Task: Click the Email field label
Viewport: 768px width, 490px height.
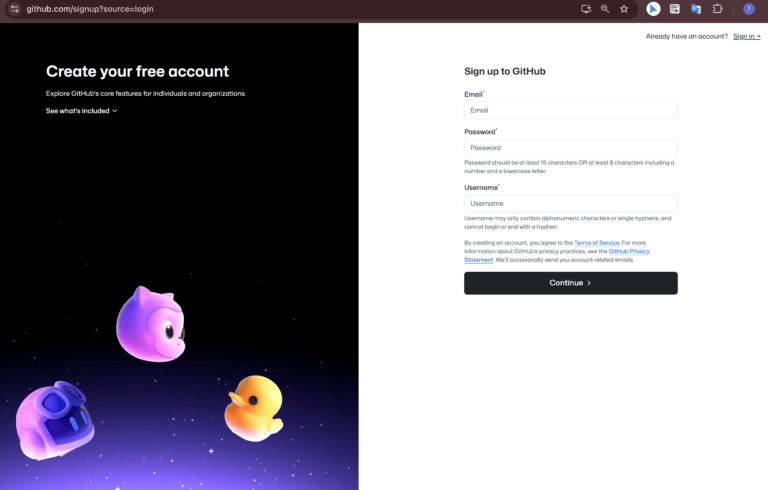Action: click(x=474, y=94)
